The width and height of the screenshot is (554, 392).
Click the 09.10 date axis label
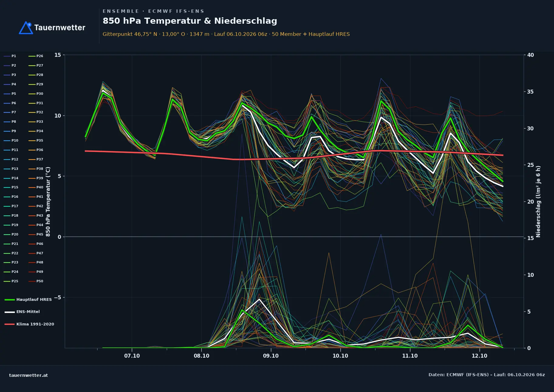tap(271, 356)
